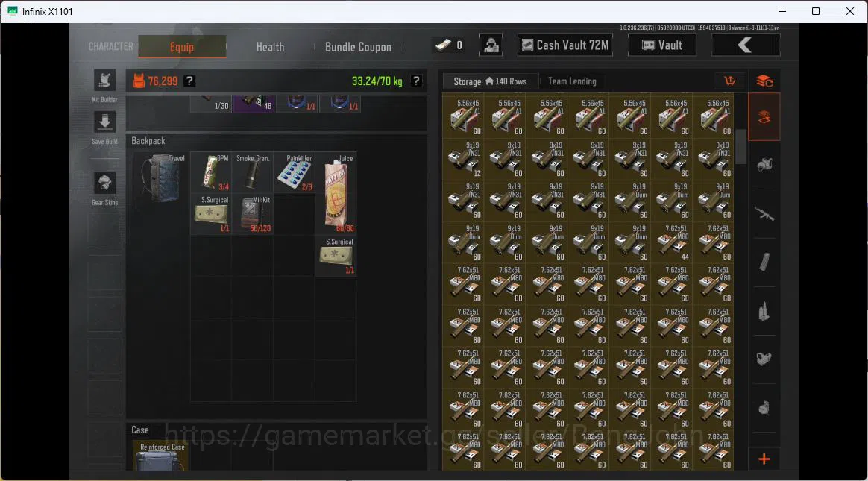Screen dimensions: 868x481
Task: Filter storage by ammunition bullets
Action: pos(764,311)
